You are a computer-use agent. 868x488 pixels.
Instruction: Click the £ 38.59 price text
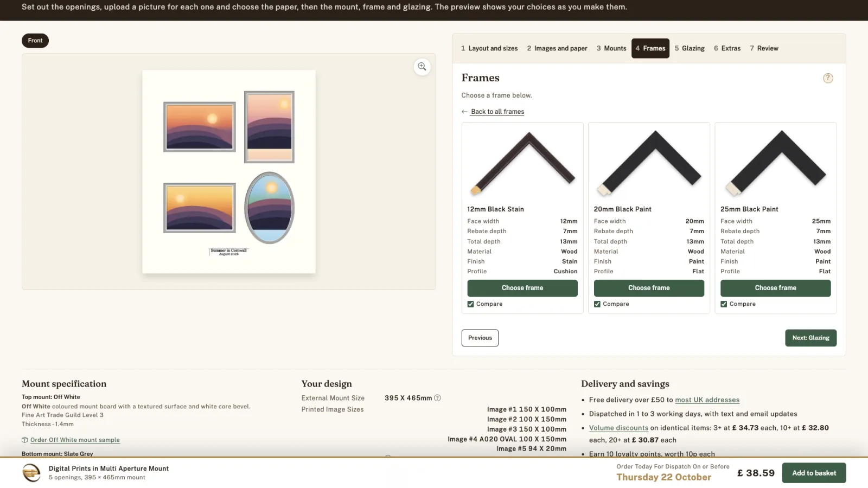click(756, 473)
